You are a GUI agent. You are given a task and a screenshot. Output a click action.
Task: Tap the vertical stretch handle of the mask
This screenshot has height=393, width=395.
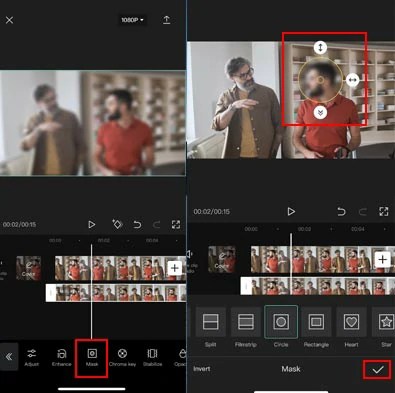[320, 47]
